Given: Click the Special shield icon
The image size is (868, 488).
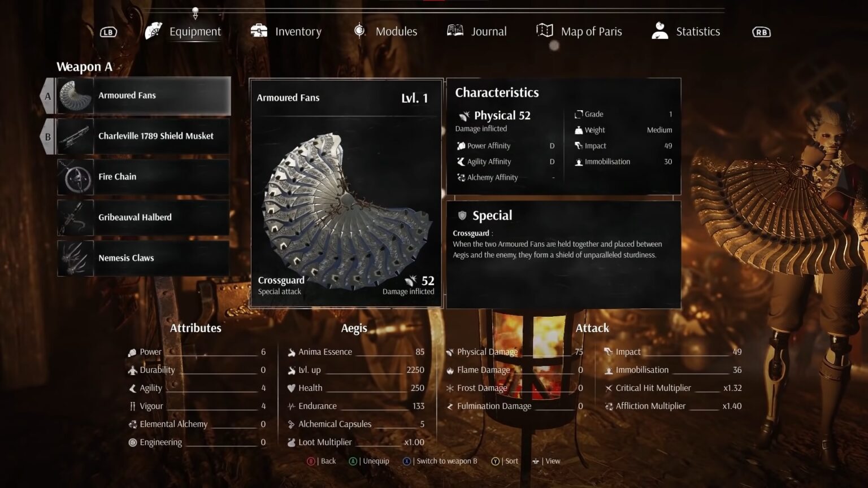Looking at the screenshot, I should [x=462, y=215].
